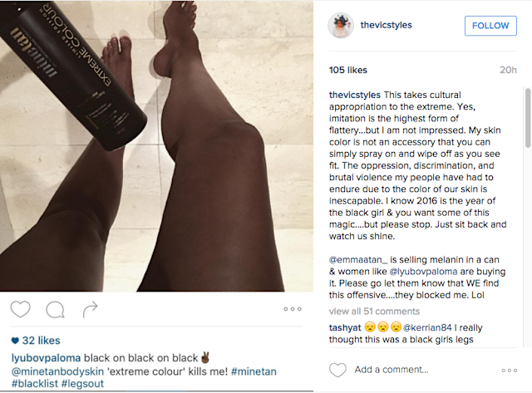Image resolution: width=532 pixels, height=393 pixels.
Task: Open three-dot options under the photo
Action: tap(293, 309)
